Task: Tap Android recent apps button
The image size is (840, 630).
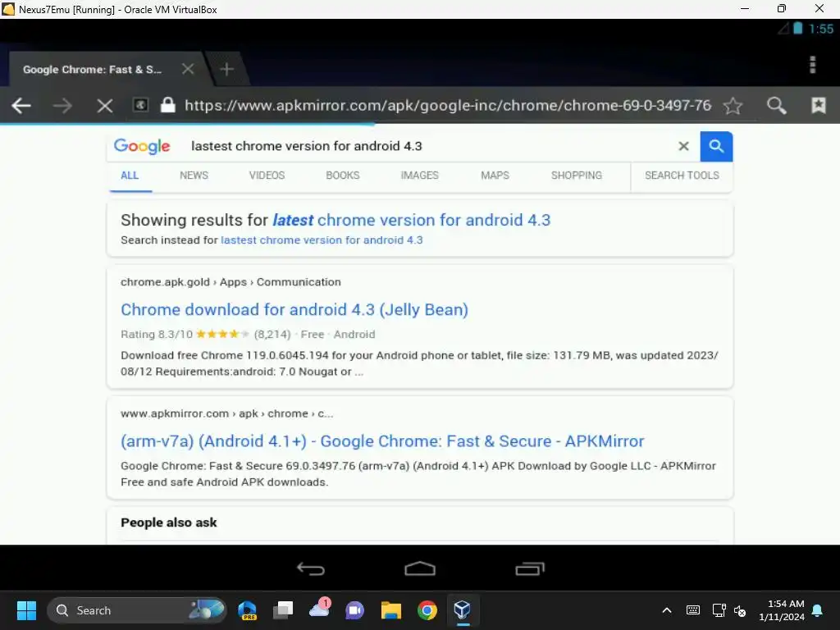Action: pos(530,568)
